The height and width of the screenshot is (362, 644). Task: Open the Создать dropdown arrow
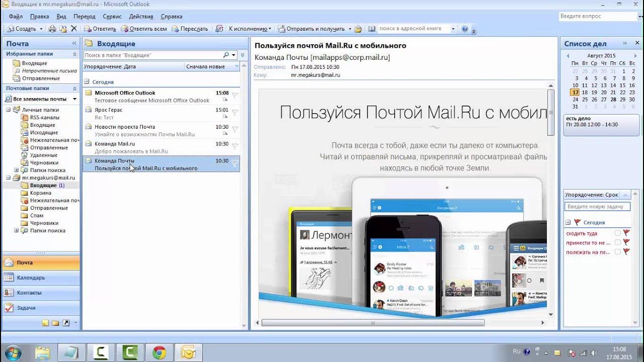pyautogui.click(x=41, y=29)
